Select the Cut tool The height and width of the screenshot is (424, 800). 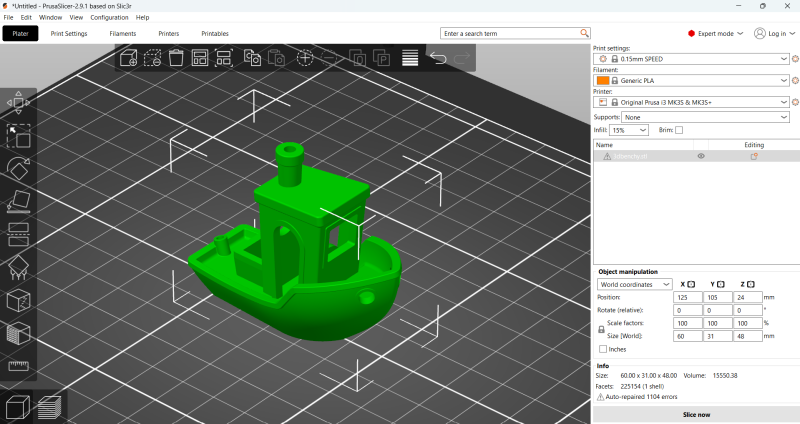[x=18, y=234]
